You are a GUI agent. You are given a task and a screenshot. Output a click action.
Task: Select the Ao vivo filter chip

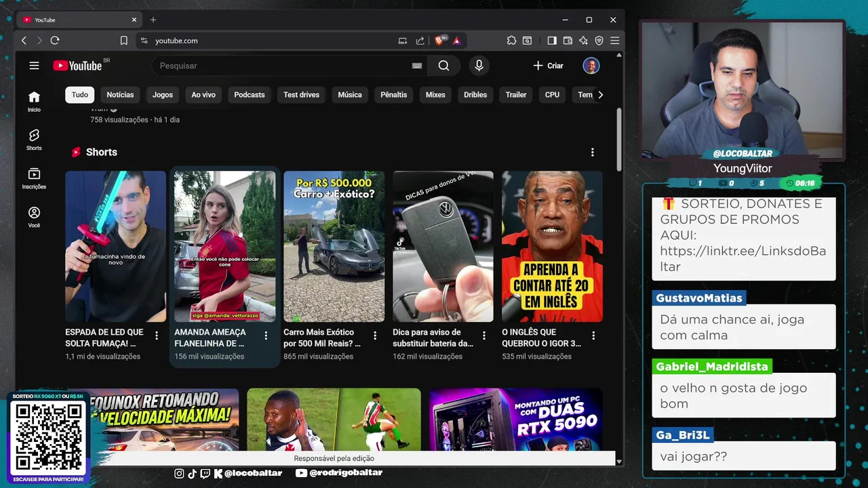point(203,95)
